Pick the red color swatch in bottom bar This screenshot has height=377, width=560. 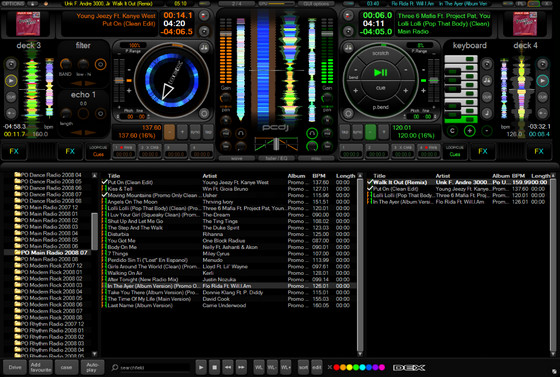pyautogui.click(x=336, y=367)
